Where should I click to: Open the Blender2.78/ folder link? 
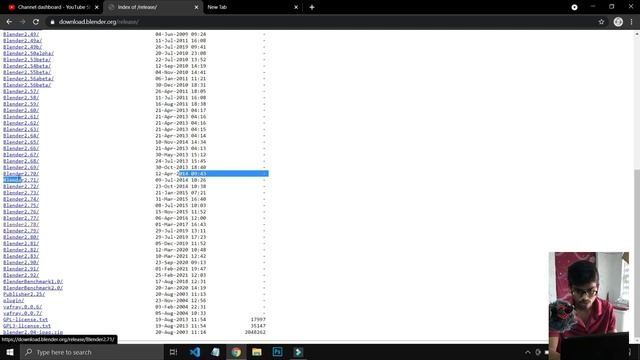tap(21, 224)
